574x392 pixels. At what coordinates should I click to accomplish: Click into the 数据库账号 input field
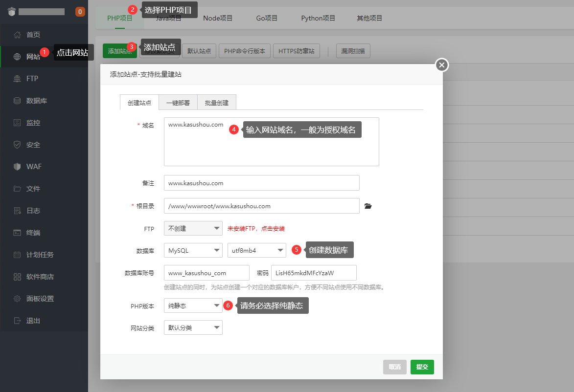(x=206, y=273)
